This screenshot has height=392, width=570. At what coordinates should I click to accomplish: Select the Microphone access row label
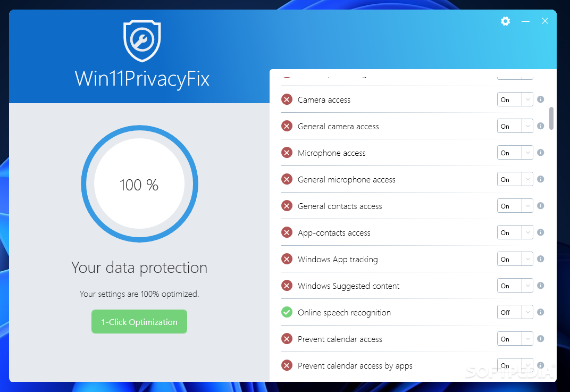[332, 153]
